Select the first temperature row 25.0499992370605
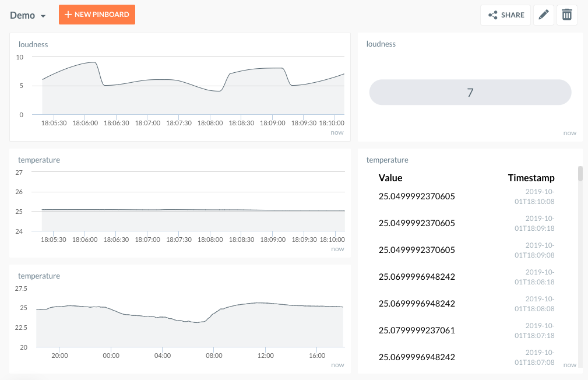The image size is (588, 380). (x=417, y=196)
